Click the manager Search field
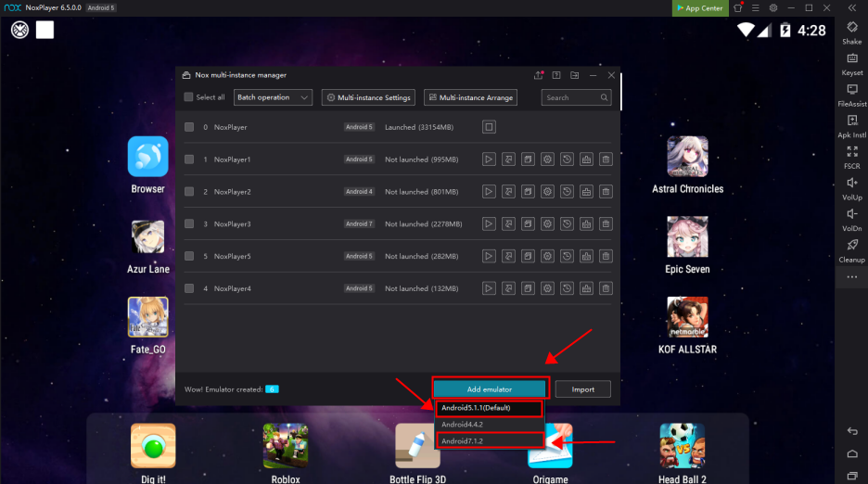Screen dimensions: 868x484 pyautogui.click(x=576, y=97)
